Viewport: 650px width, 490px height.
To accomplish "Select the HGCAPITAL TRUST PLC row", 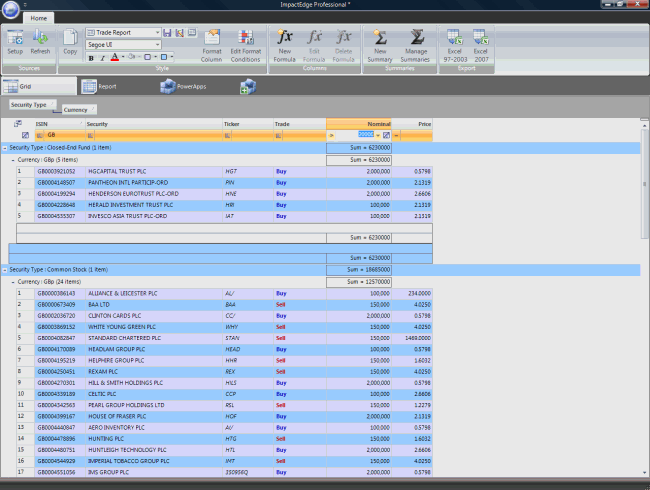I will [x=224, y=171].
